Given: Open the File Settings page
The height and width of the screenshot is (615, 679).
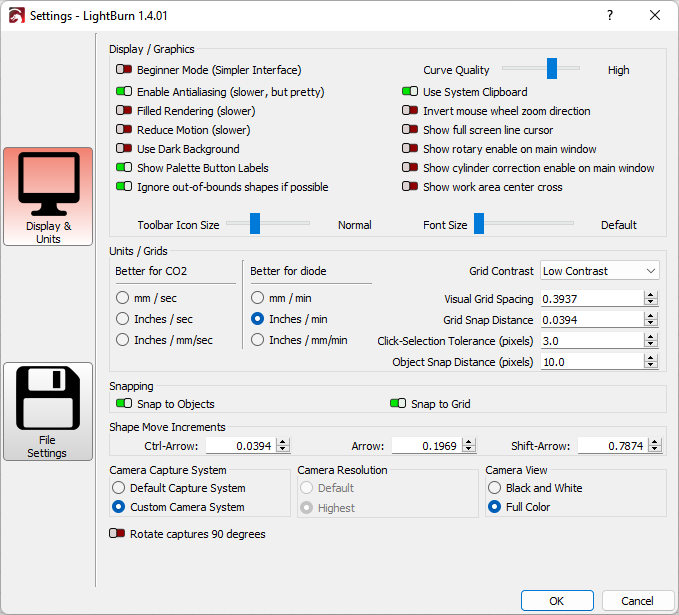Looking at the screenshot, I should 48,411.
